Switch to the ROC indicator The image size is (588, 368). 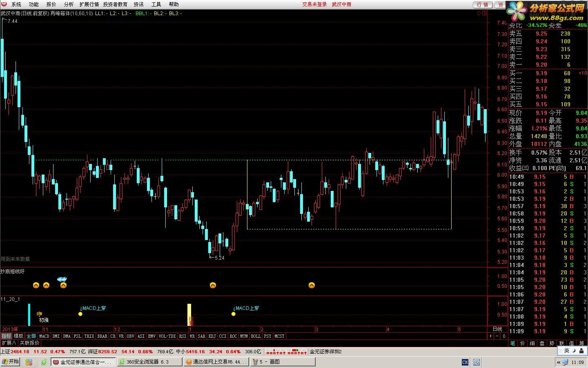pyautogui.click(x=234, y=336)
